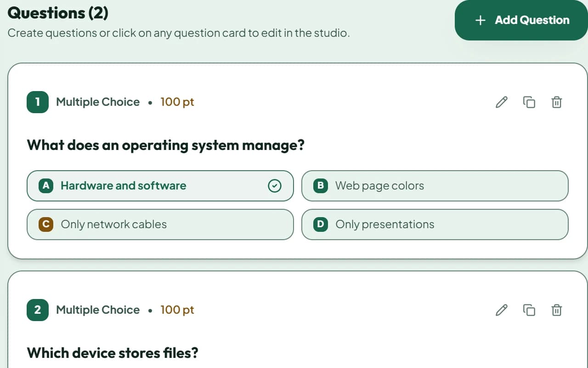Click question text 'What does an operating system manage?'
Viewport: 588px width, 368px height.
166,146
